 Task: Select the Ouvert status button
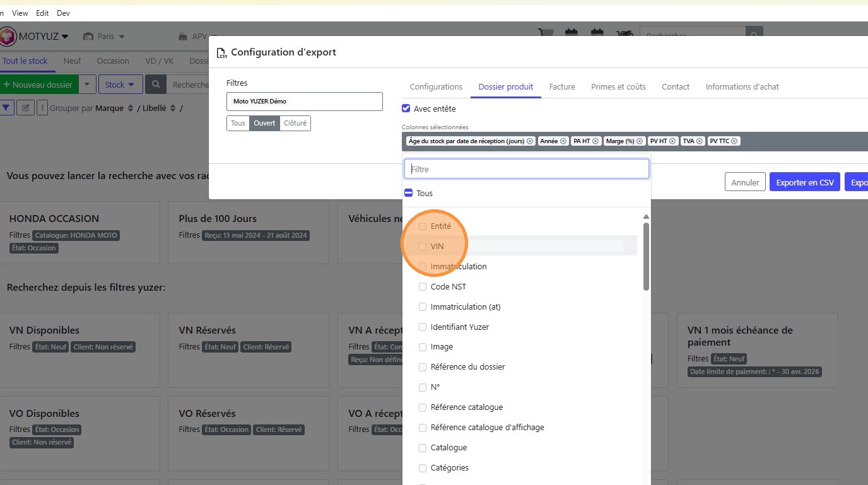pyautogui.click(x=264, y=123)
